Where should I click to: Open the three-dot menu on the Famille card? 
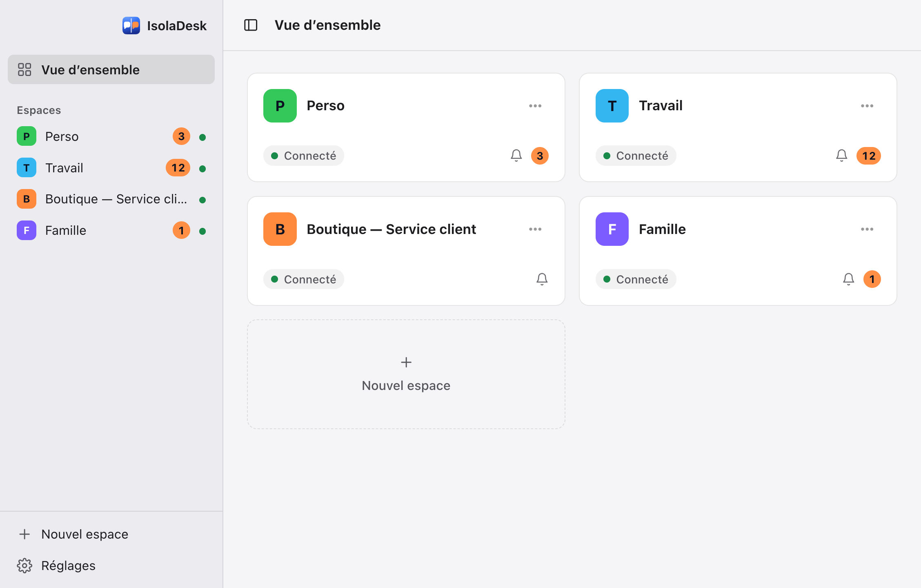pyautogui.click(x=867, y=229)
